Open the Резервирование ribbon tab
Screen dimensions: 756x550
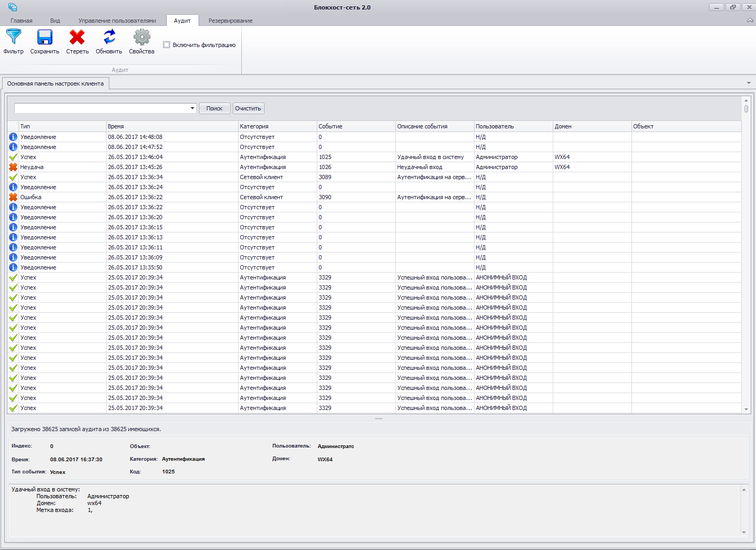point(230,21)
